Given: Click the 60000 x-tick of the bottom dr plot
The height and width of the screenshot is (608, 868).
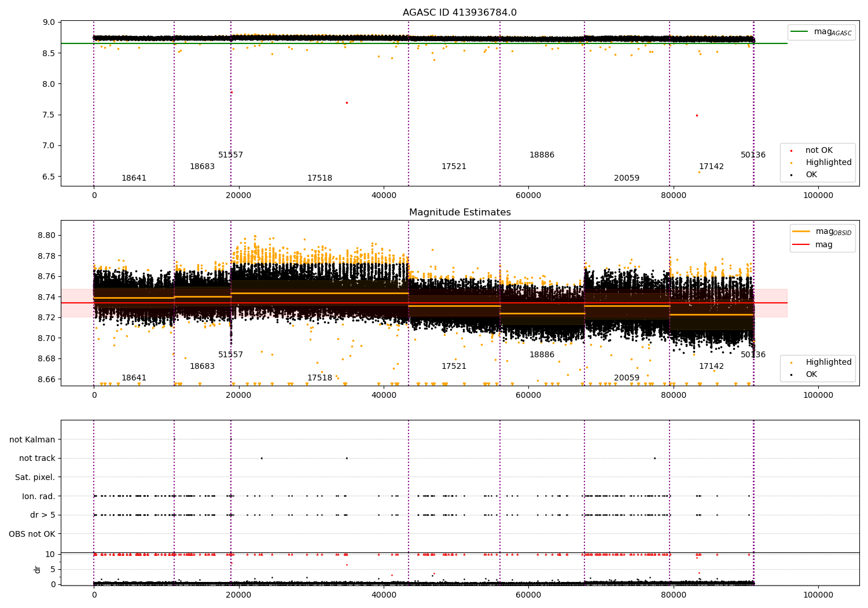Looking at the screenshot, I should click(528, 595).
